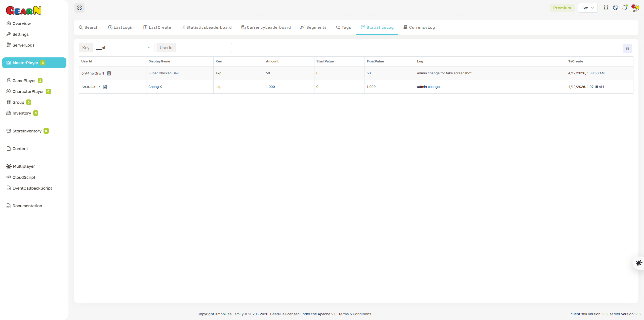Open the table column settings icon

(x=627, y=48)
